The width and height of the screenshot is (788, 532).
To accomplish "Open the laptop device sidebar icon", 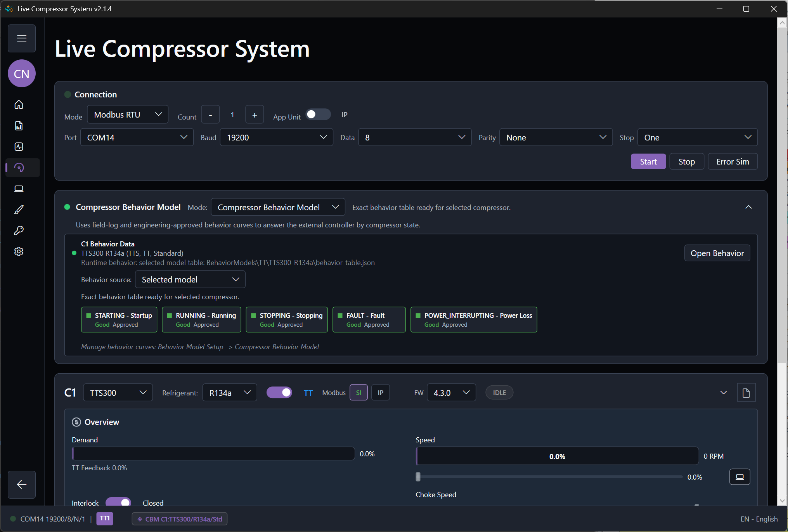I will 19,189.
